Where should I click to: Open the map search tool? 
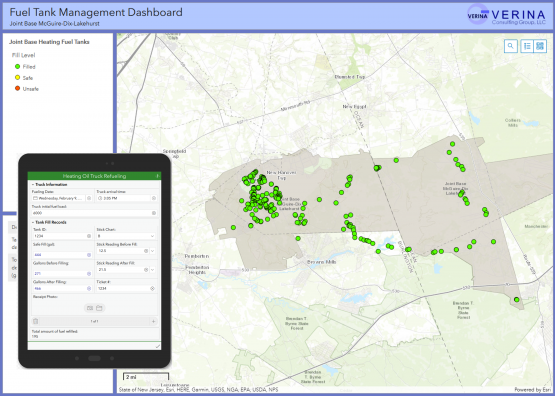tap(510, 46)
